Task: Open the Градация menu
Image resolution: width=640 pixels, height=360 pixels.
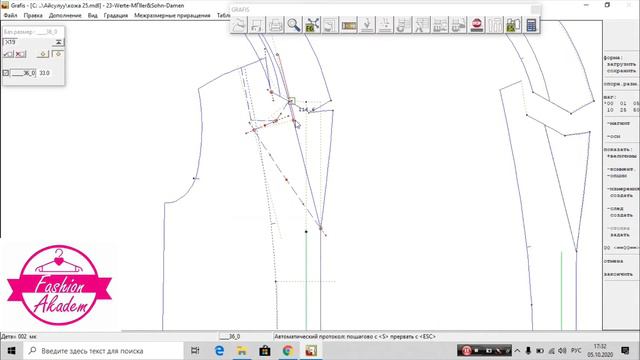Action: click(x=116, y=15)
